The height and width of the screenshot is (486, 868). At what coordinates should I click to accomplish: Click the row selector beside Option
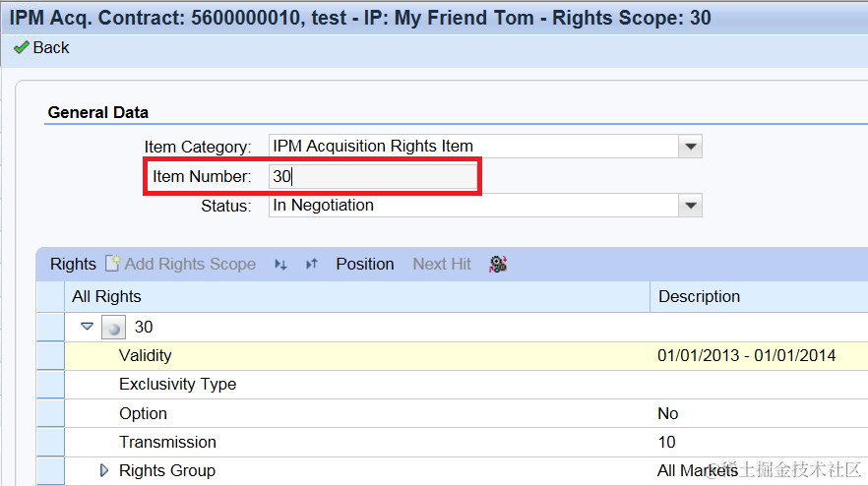51,413
